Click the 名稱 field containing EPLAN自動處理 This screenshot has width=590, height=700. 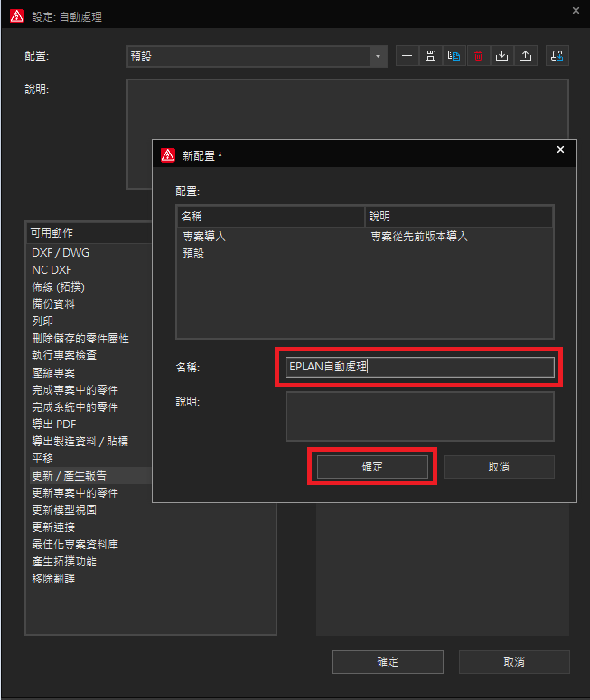click(420, 367)
